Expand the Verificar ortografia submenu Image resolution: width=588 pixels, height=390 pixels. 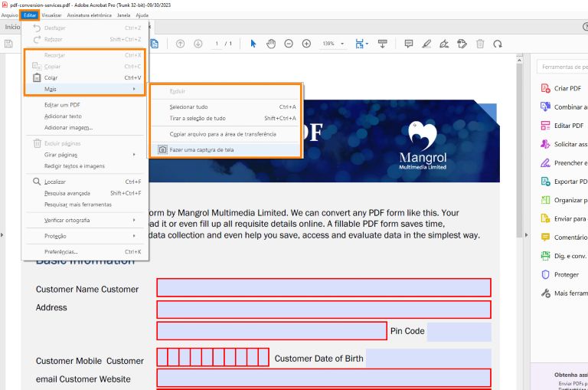(85, 221)
